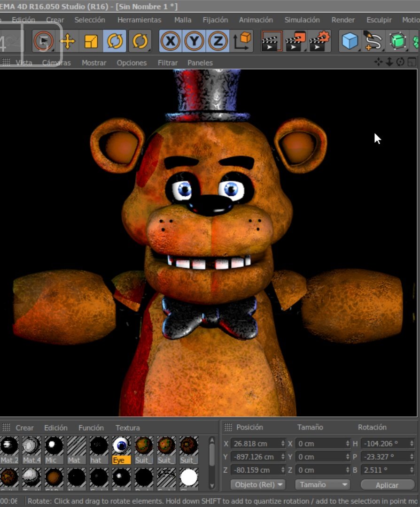420x507 pixels.
Task: Click the highlighted Rotate tool
Action: tap(115, 41)
